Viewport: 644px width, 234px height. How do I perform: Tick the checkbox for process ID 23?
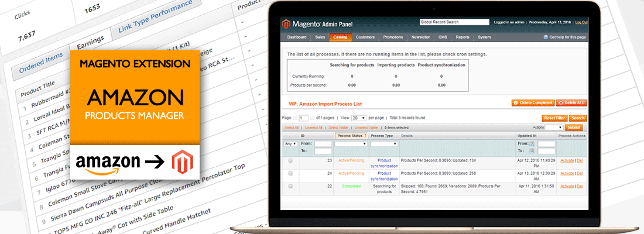290,160
